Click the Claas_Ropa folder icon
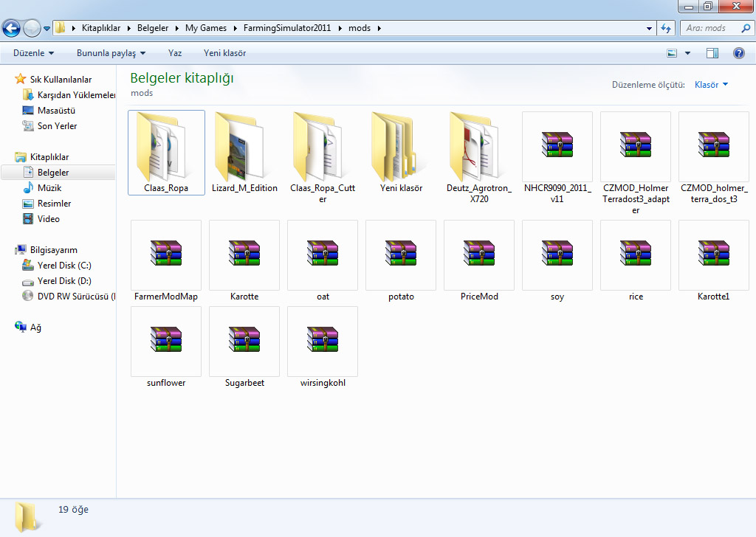 point(166,145)
